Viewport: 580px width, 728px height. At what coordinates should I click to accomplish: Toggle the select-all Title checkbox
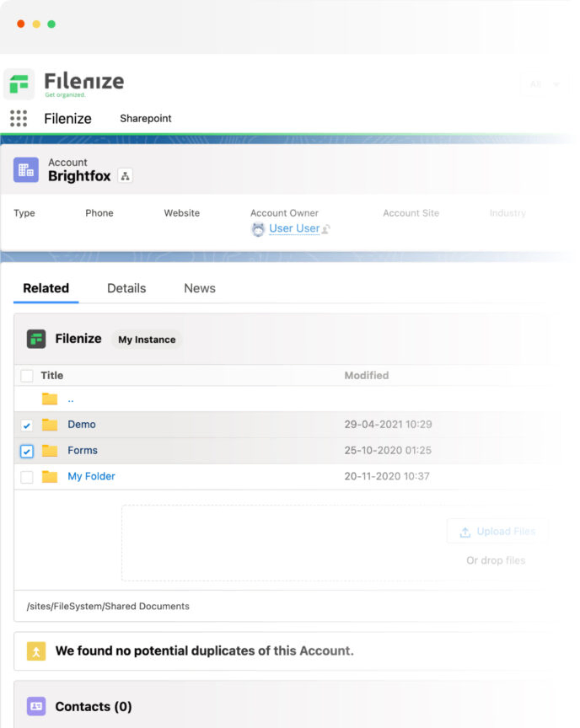[27, 376]
